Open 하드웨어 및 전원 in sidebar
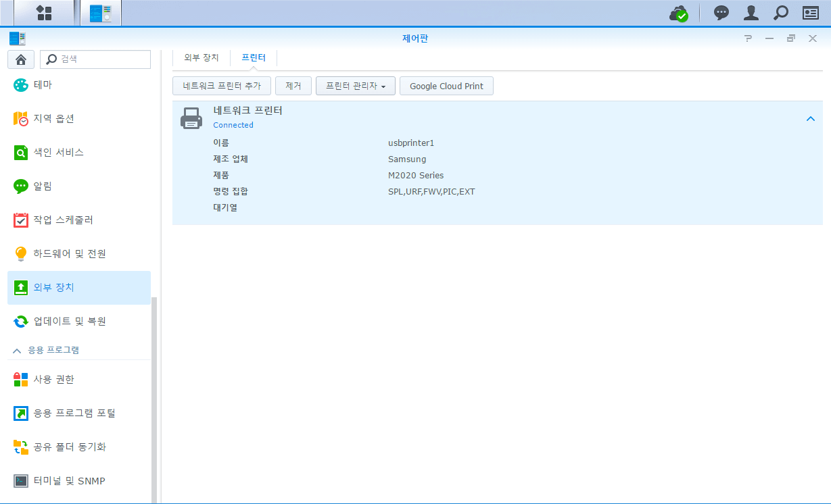831x504 pixels. click(x=70, y=253)
